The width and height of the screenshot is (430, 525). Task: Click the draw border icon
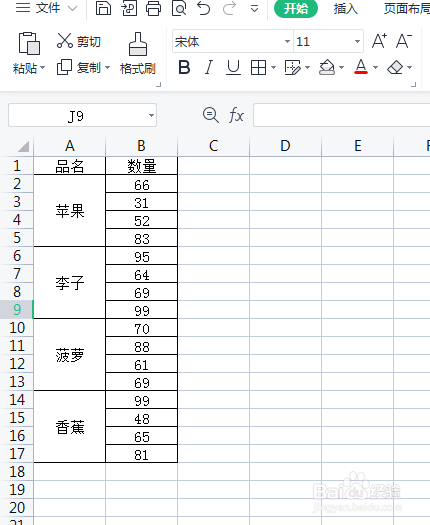coord(293,68)
